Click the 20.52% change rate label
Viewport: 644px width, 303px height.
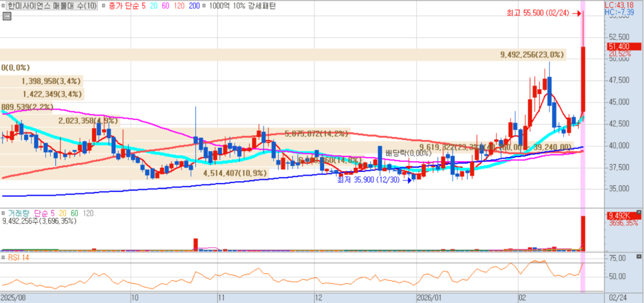point(619,54)
